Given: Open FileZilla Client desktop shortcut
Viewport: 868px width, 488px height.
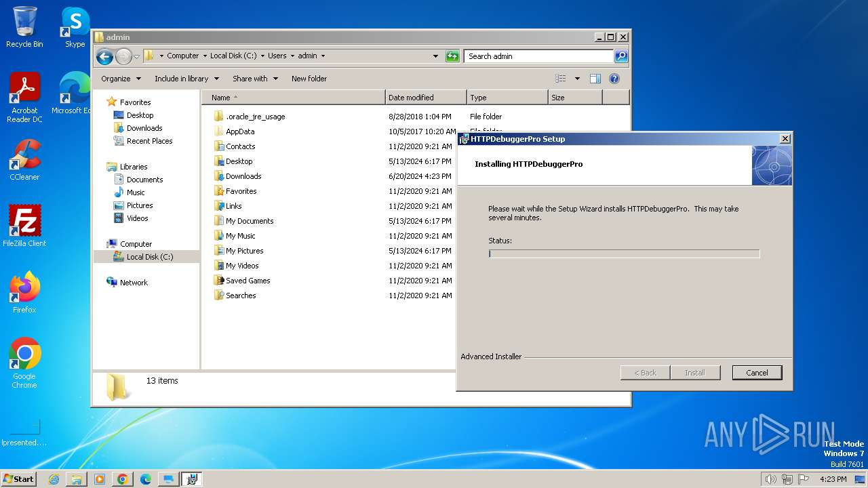Looking at the screenshot, I should point(24,226).
